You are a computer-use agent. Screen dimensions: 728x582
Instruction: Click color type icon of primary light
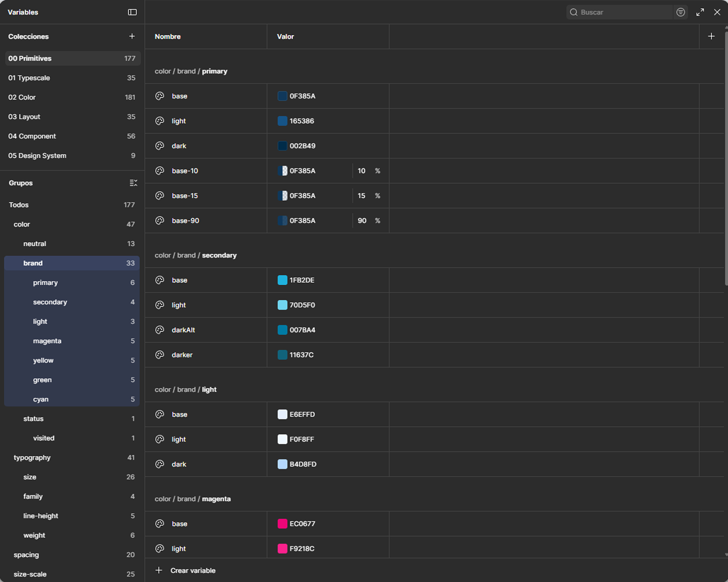(160, 121)
